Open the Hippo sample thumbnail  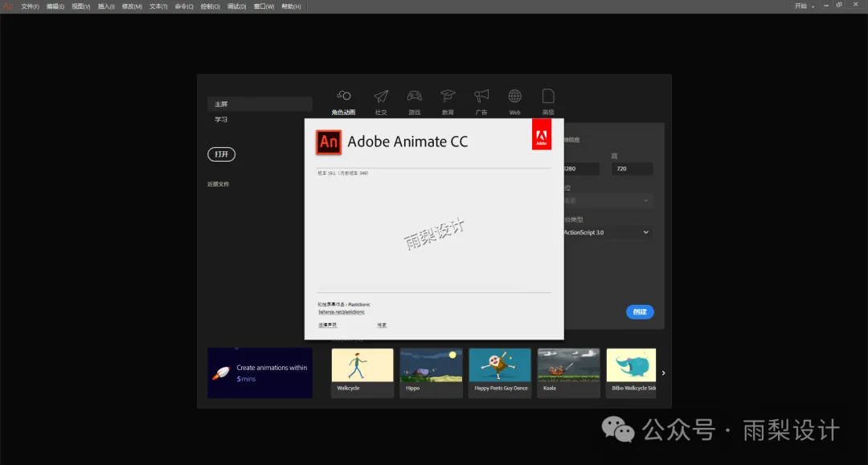click(x=432, y=372)
